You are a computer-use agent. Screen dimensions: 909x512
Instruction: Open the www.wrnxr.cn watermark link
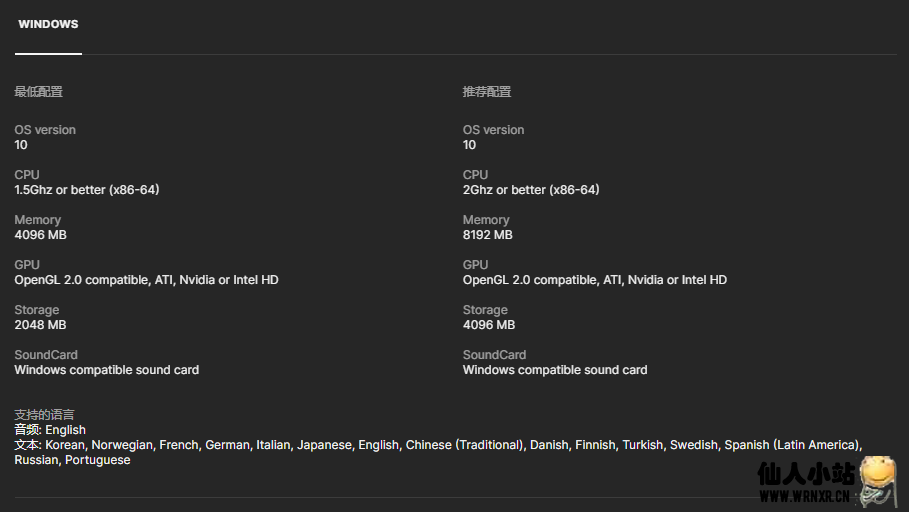[805, 495]
